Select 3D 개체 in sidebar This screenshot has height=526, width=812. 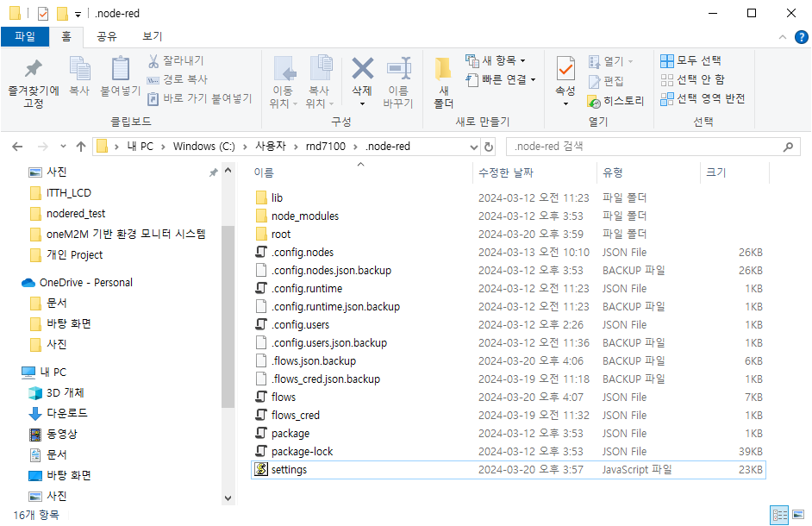[65, 393]
